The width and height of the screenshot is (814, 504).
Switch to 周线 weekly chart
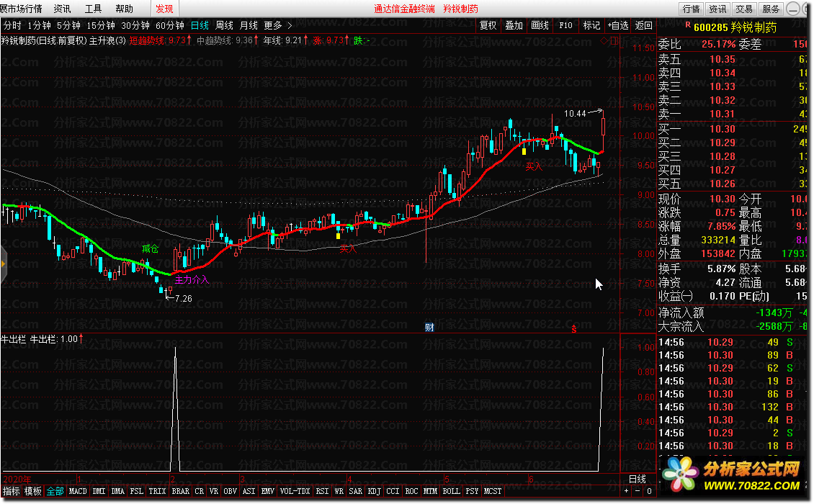tap(224, 25)
